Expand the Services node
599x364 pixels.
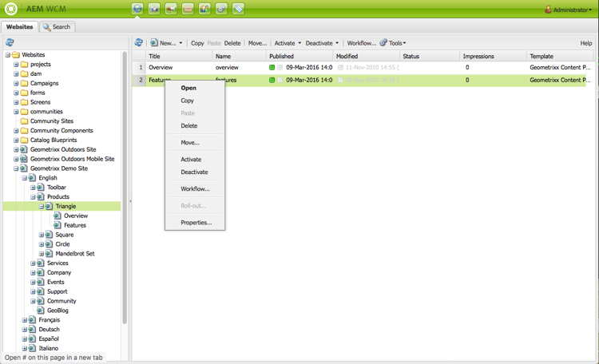[x=33, y=263]
